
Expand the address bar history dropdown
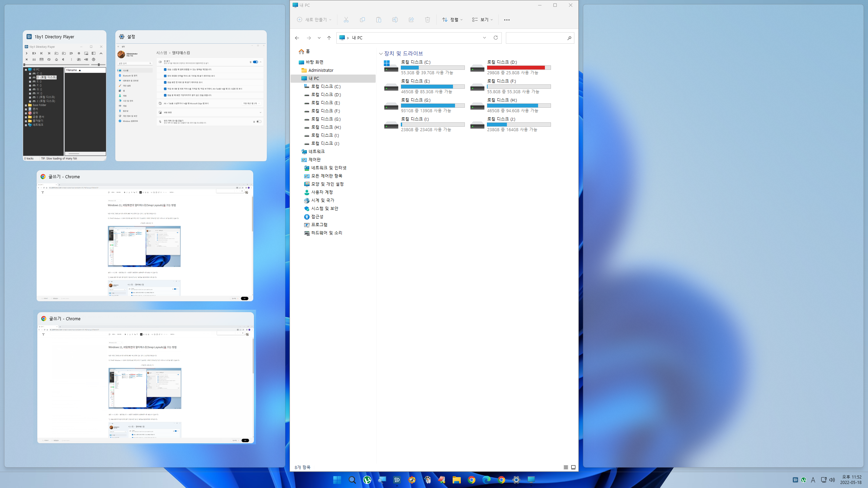[x=484, y=38]
